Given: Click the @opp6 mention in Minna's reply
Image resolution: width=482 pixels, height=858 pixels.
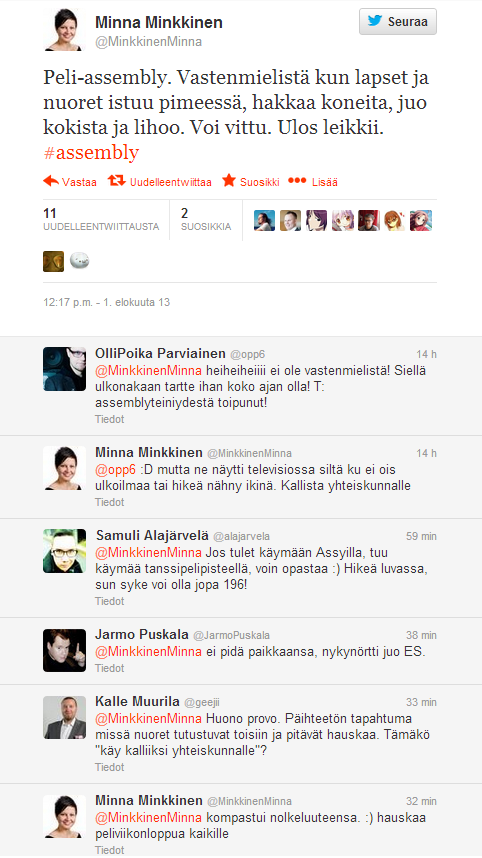Looking at the screenshot, I should click(115, 470).
